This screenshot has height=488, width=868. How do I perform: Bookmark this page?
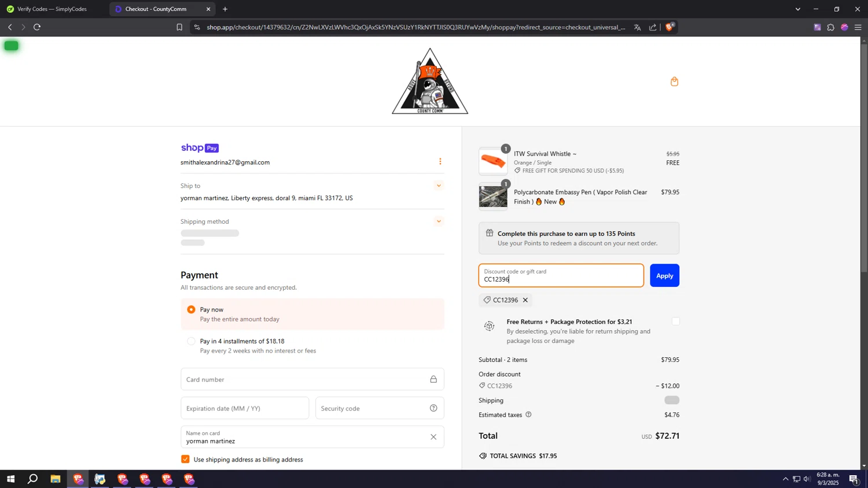pyautogui.click(x=179, y=27)
